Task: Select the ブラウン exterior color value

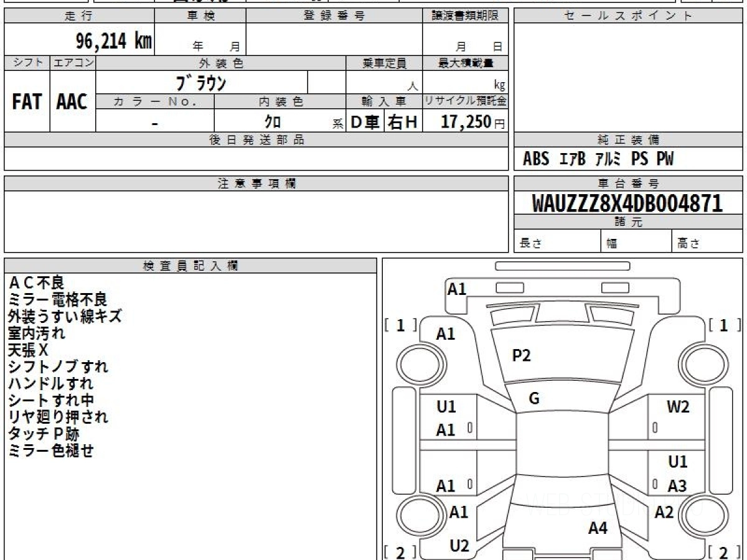Action: [201, 83]
